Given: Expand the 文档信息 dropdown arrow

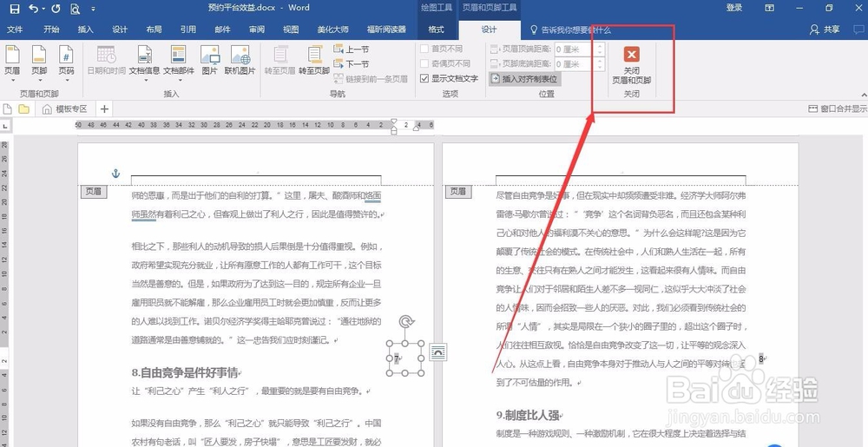Looking at the screenshot, I should 146,80.
